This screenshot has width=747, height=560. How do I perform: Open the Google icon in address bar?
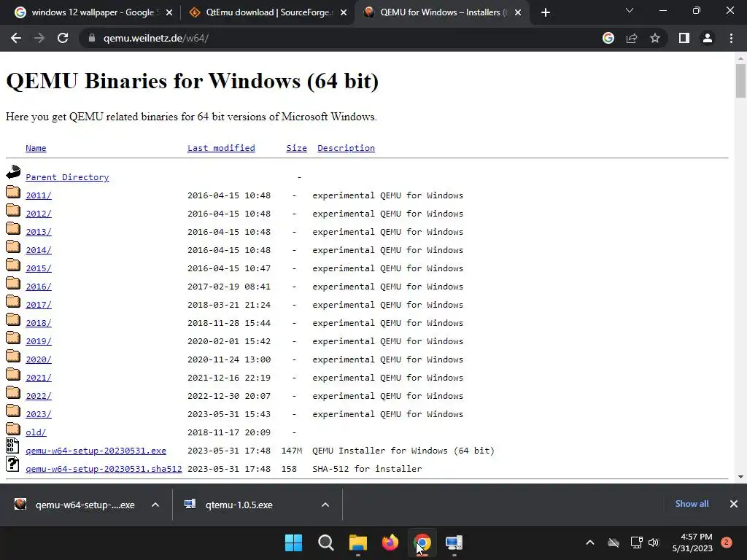coord(608,38)
